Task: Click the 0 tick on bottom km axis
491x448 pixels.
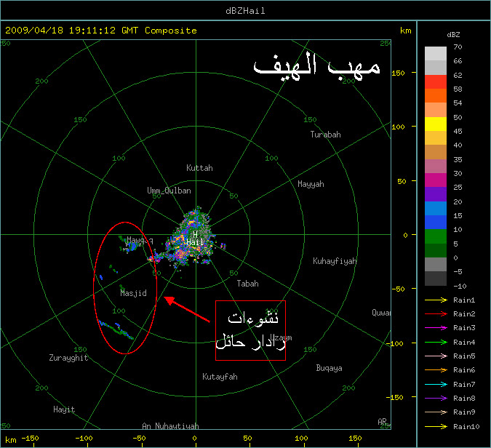Action: tap(194, 438)
